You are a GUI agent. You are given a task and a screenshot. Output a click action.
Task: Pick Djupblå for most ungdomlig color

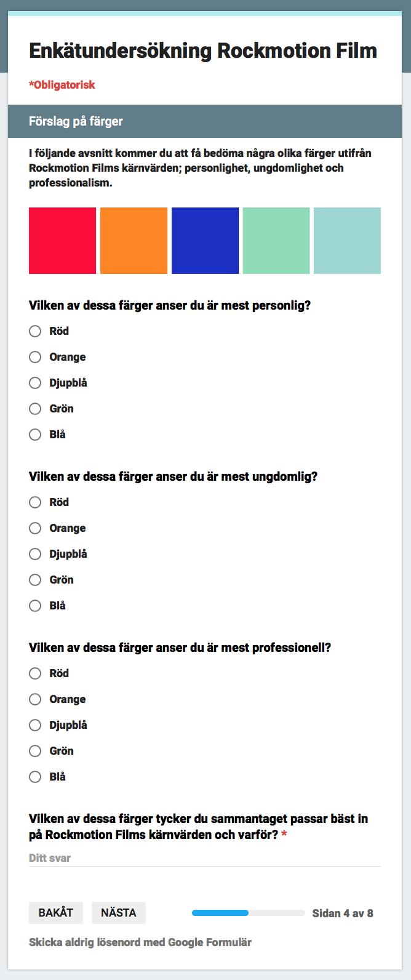click(35, 554)
